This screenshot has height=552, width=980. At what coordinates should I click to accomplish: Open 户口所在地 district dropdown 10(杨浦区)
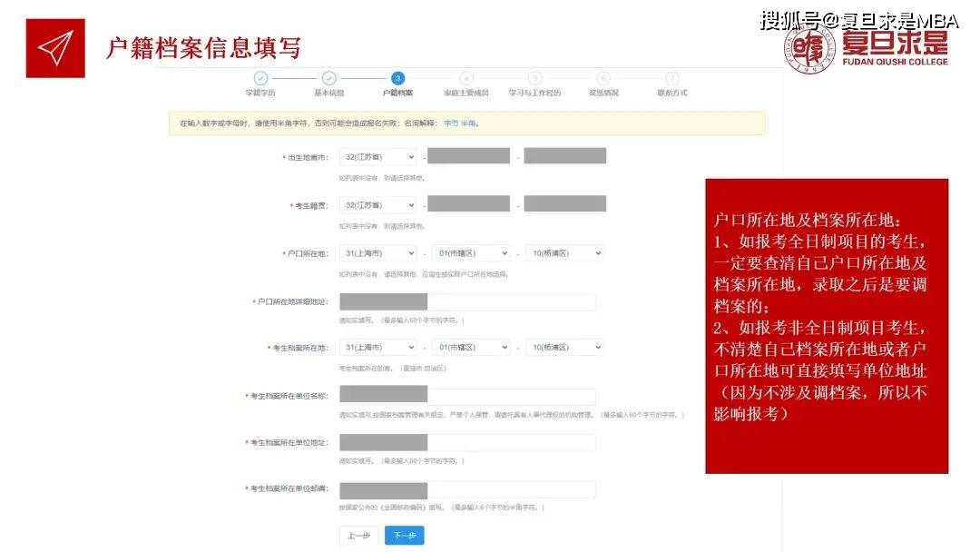[563, 253]
